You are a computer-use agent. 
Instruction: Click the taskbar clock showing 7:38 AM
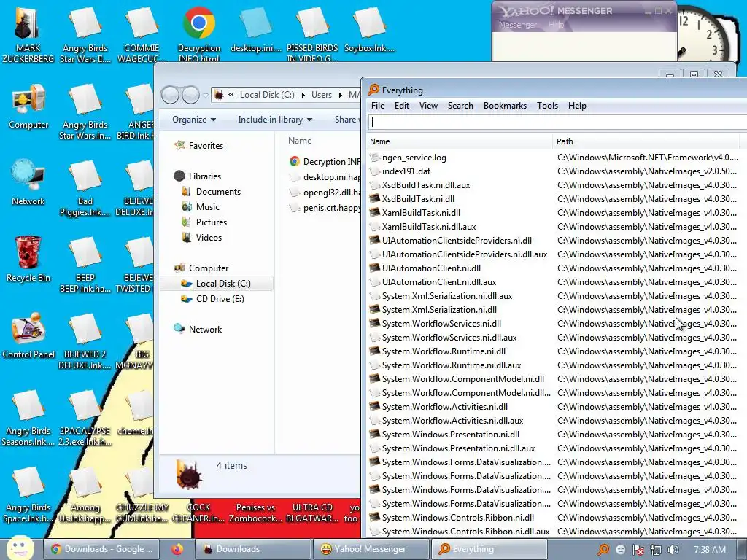click(x=710, y=550)
